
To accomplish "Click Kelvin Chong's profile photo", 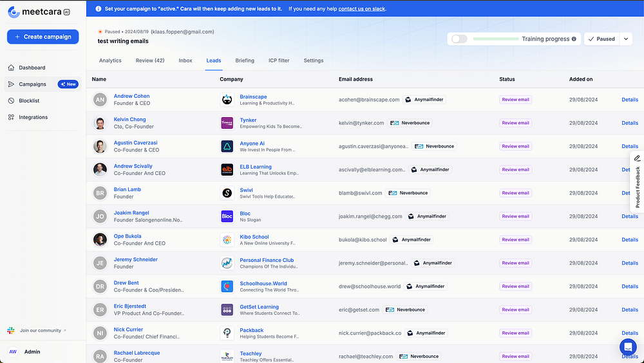I will [100, 123].
